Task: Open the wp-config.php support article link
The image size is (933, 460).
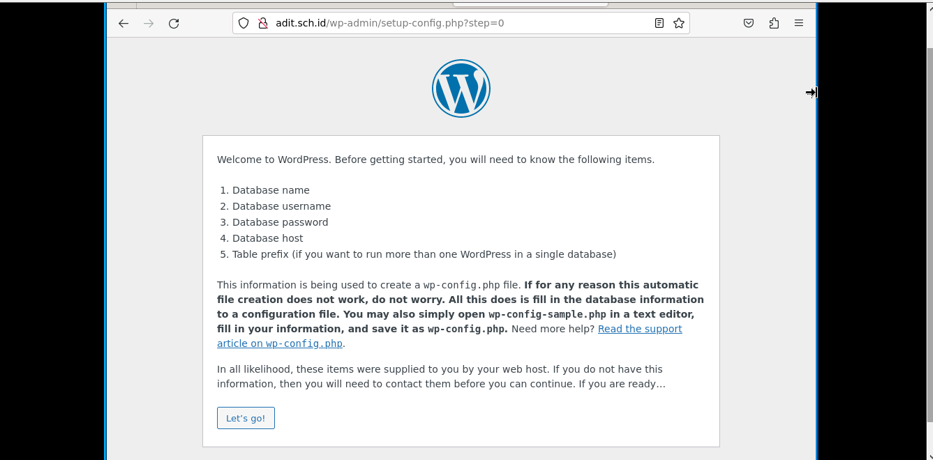Action: [x=449, y=336]
